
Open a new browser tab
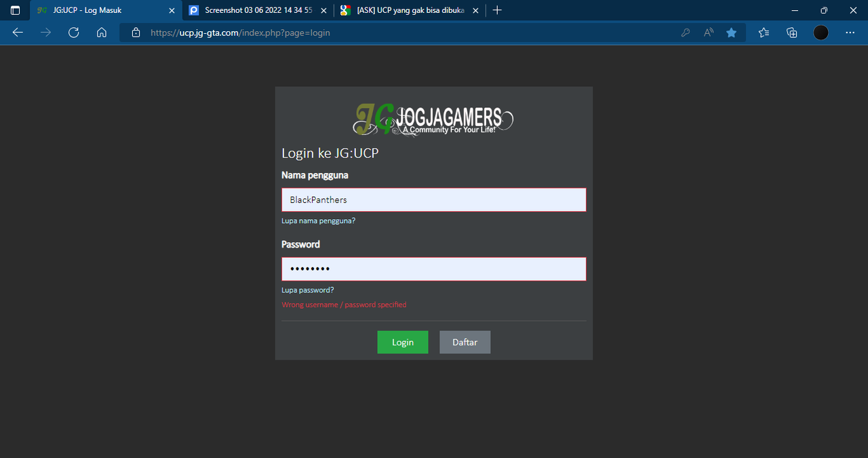(497, 10)
